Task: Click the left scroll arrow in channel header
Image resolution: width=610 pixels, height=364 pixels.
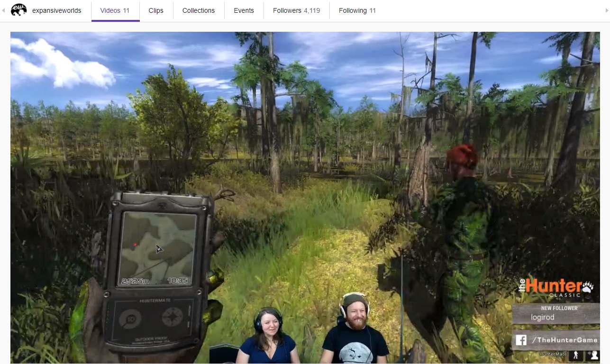Action: tap(3, 10)
